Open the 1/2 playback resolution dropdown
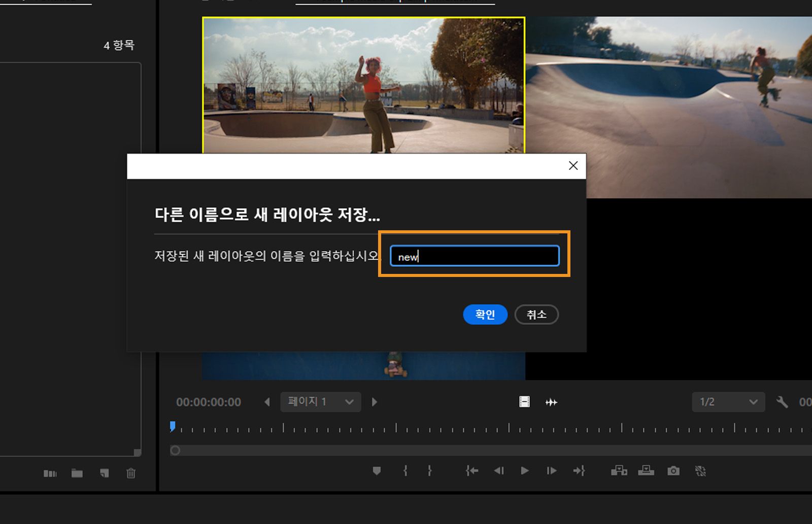 pyautogui.click(x=728, y=401)
